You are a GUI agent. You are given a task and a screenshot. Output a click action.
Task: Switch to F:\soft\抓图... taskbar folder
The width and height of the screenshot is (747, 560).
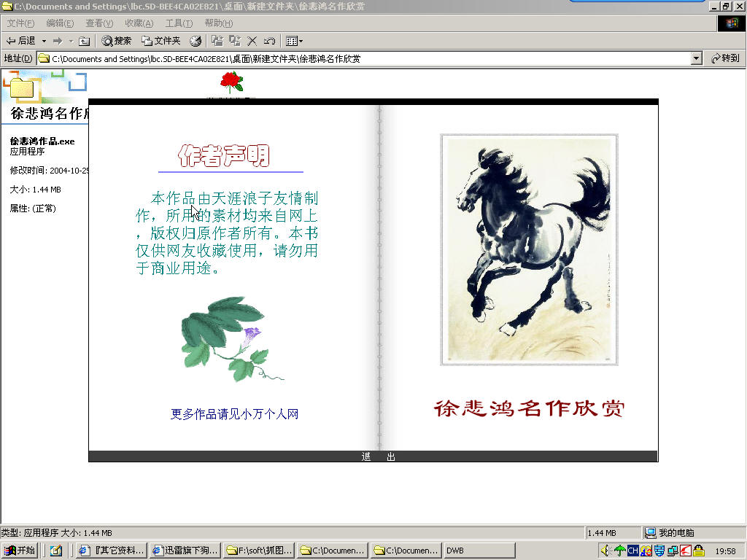tap(259, 551)
